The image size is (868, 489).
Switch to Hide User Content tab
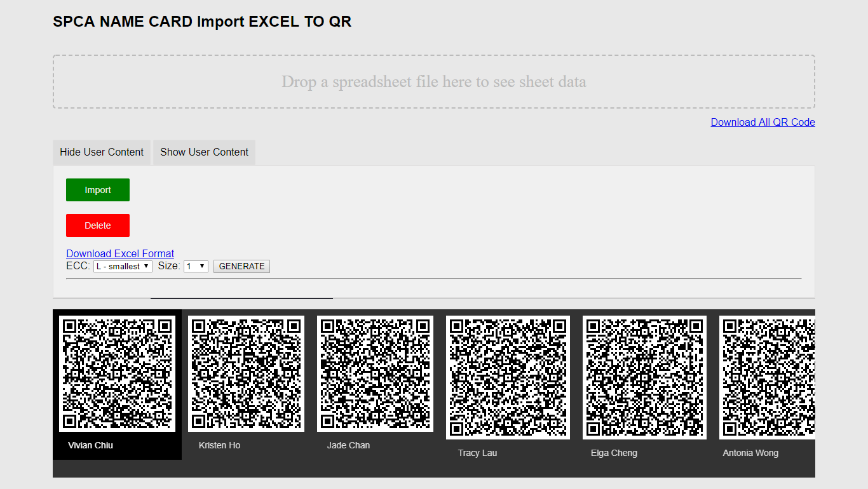click(102, 152)
